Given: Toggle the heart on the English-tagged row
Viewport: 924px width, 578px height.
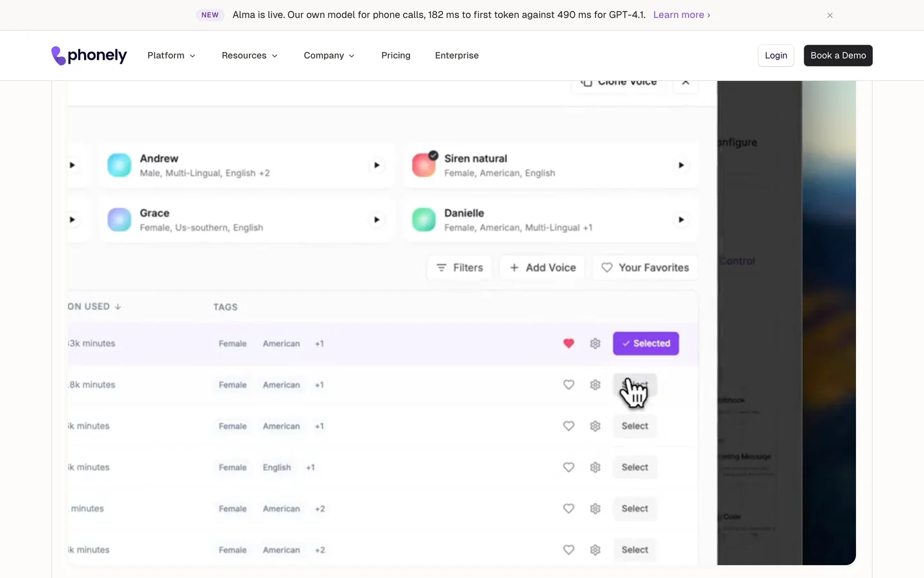Looking at the screenshot, I should [x=569, y=468].
